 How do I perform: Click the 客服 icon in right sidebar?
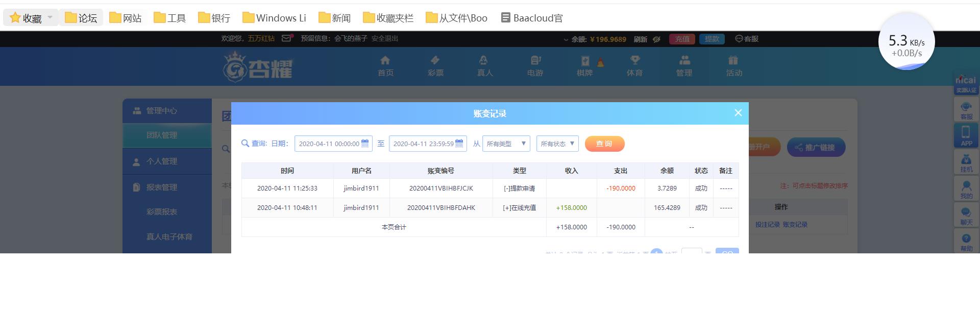coord(966,110)
